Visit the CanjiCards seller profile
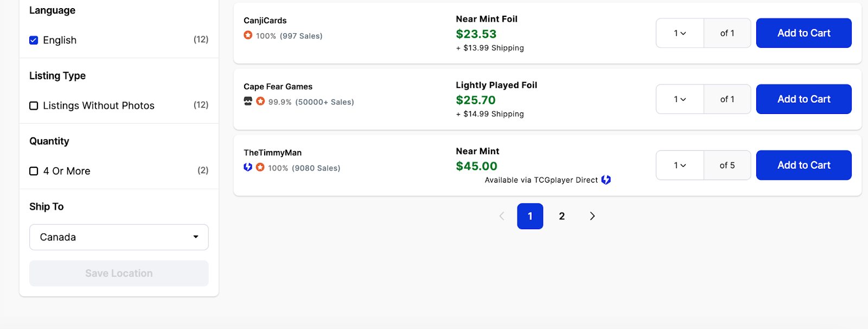This screenshot has height=329, width=868. pos(265,21)
